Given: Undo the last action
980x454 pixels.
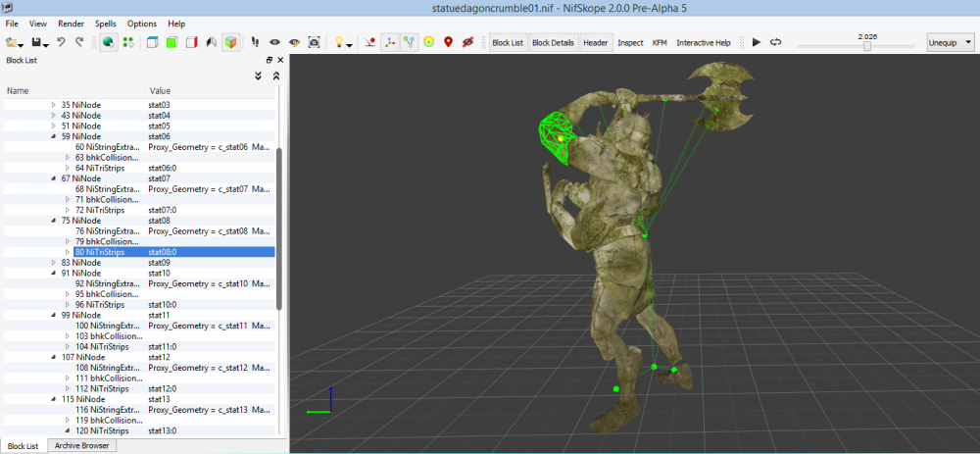Looking at the screenshot, I should (x=61, y=42).
